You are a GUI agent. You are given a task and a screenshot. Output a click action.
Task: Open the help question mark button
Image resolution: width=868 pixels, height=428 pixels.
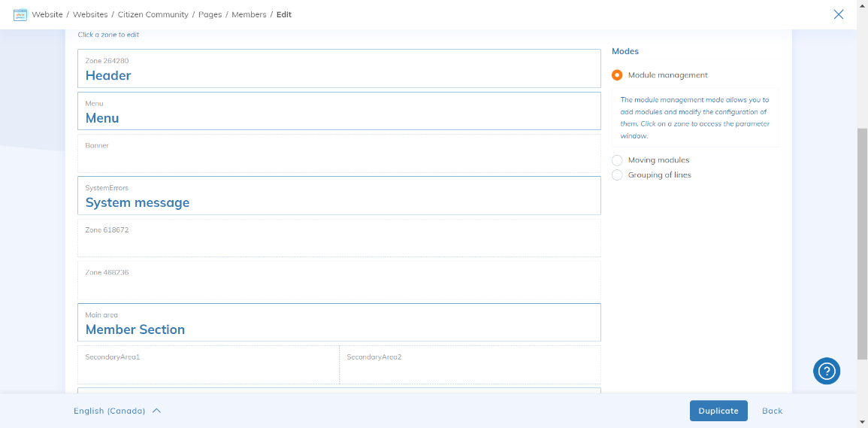click(x=827, y=371)
